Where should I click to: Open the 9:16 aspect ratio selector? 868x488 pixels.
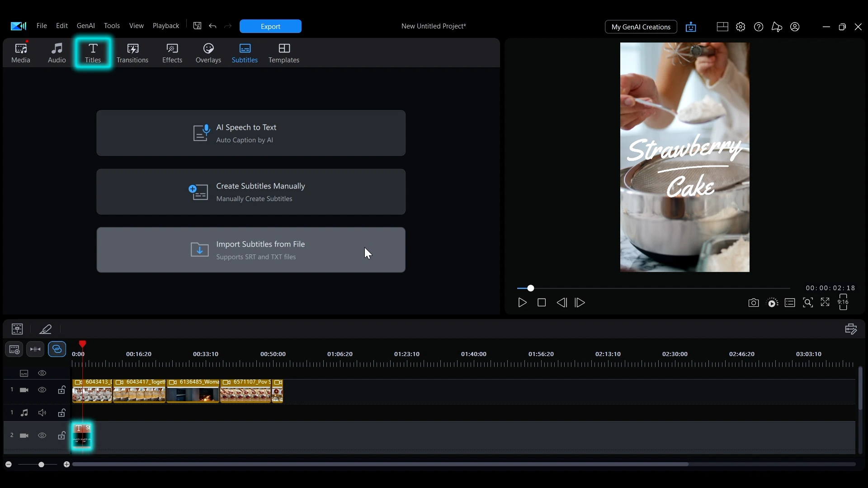(x=843, y=302)
